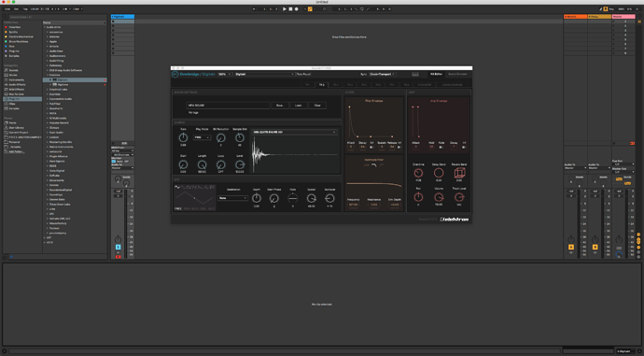This screenshot has width=644, height=356.
Task: Click the Reverb Send cube icon
Action: 459,173
